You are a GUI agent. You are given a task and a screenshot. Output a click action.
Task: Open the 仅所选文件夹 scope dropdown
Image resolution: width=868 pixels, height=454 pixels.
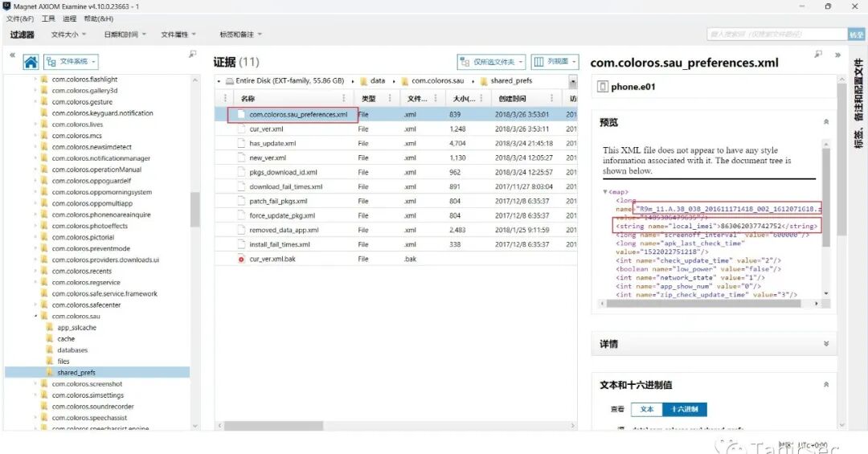[x=491, y=62]
